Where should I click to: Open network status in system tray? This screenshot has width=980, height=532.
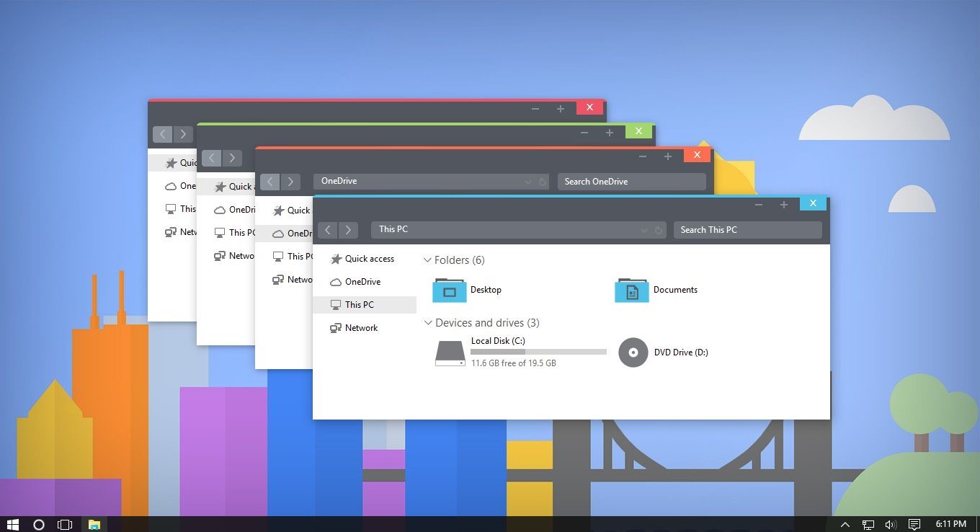[868, 524]
